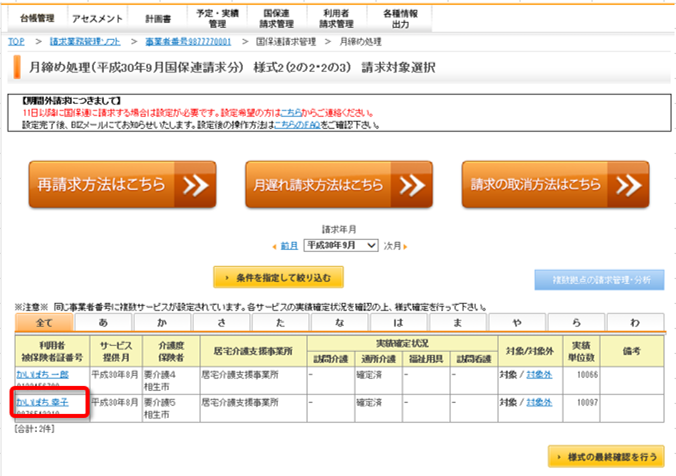Select the な kana tab

click(340, 323)
